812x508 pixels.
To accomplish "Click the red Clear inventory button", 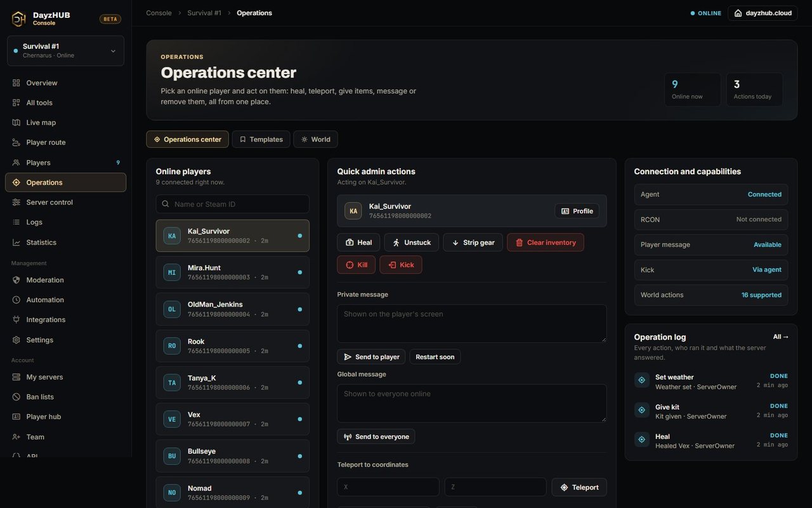I will click(546, 243).
